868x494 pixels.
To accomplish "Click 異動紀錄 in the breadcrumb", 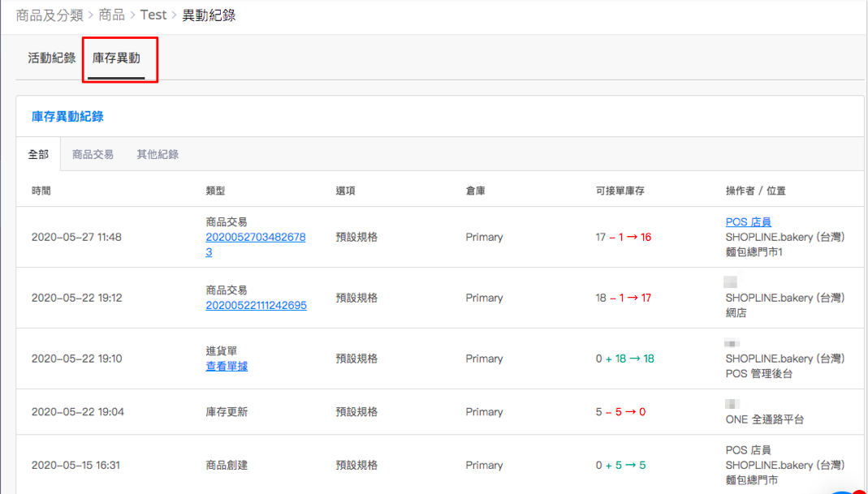I will point(209,15).
